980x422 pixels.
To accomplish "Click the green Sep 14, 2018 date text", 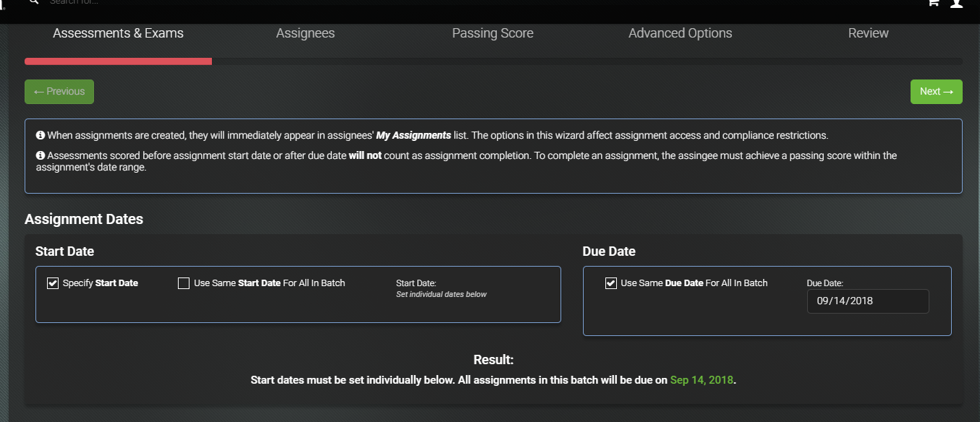I will pos(702,379).
